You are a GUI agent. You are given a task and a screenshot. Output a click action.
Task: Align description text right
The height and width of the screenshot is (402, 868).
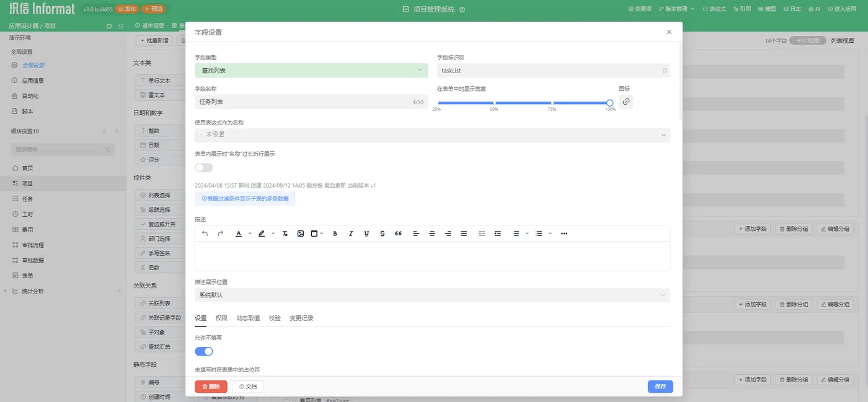click(448, 234)
